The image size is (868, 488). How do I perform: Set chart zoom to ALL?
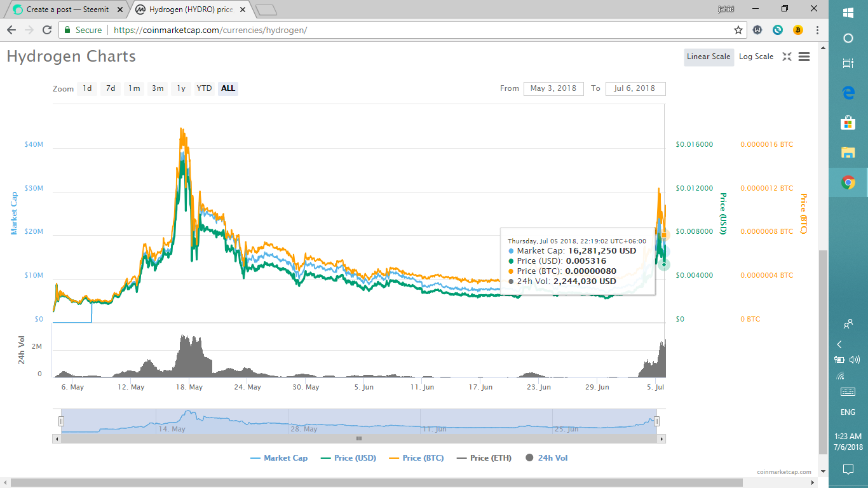click(228, 88)
